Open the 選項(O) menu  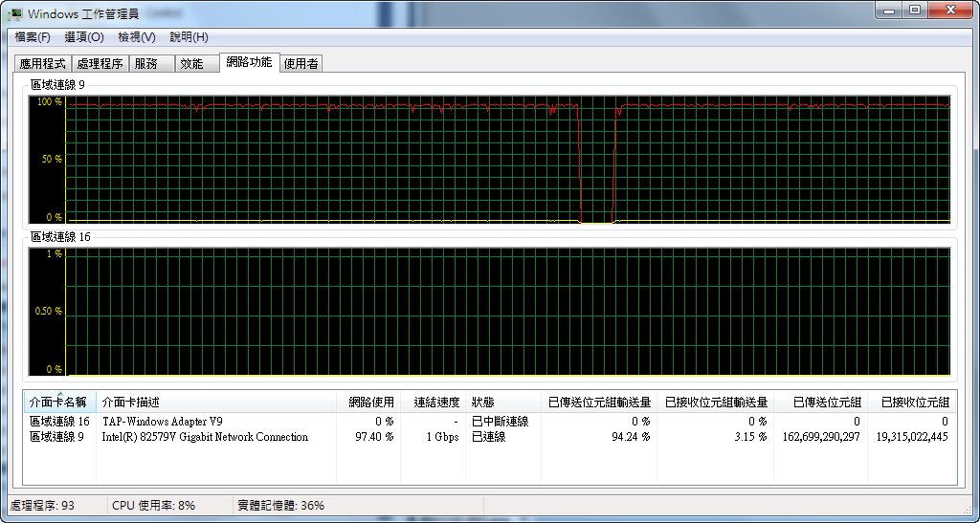tap(83, 37)
